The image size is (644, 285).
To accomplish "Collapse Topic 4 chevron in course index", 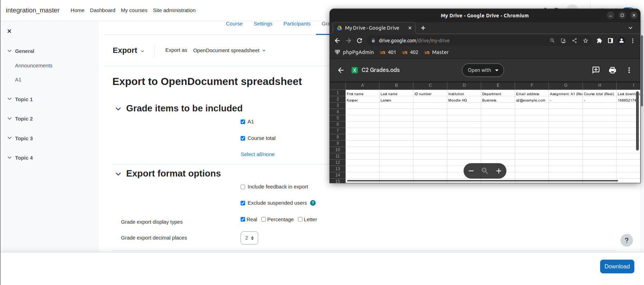I will point(10,158).
